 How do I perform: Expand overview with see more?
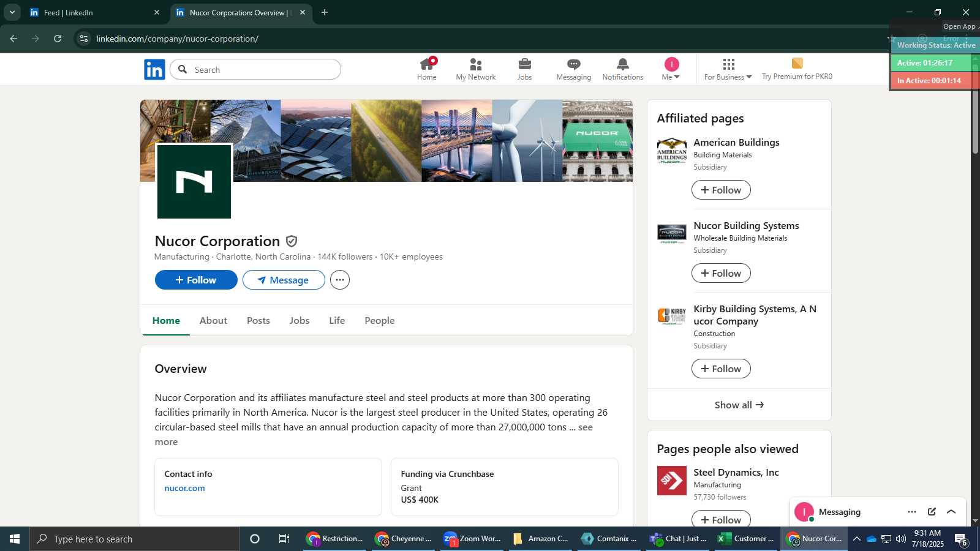[586, 427]
